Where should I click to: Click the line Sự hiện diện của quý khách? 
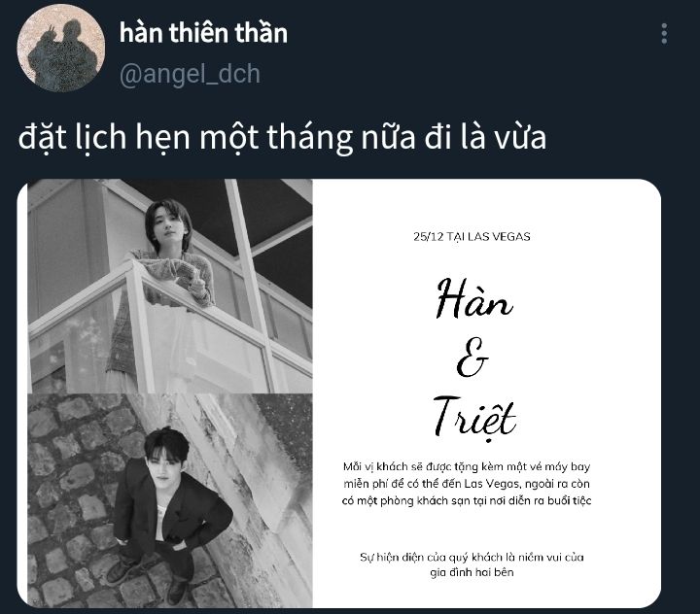click(x=472, y=558)
